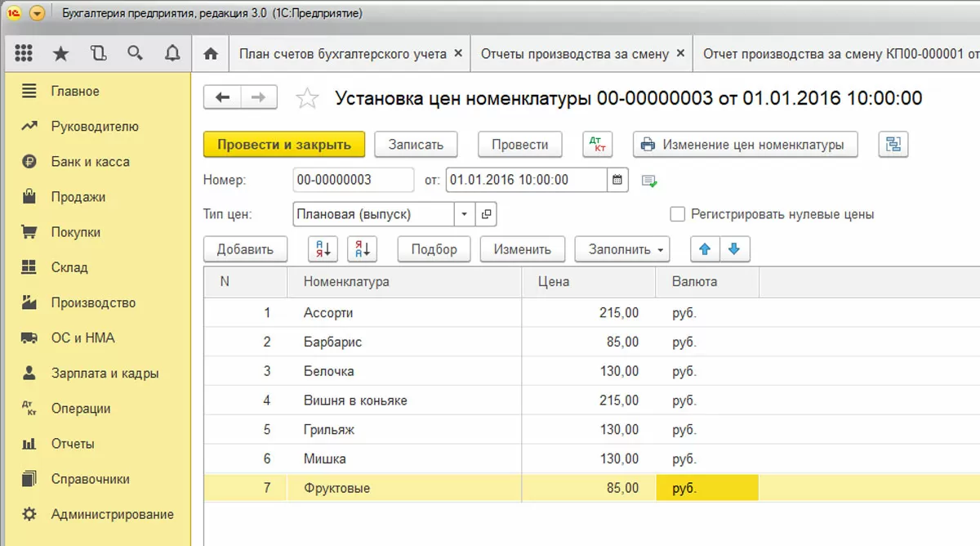Viewport: 980px width, 546px height.
Task: Enable Регистрировать нулевые цены checkbox
Action: pyautogui.click(x=677, y=214)
